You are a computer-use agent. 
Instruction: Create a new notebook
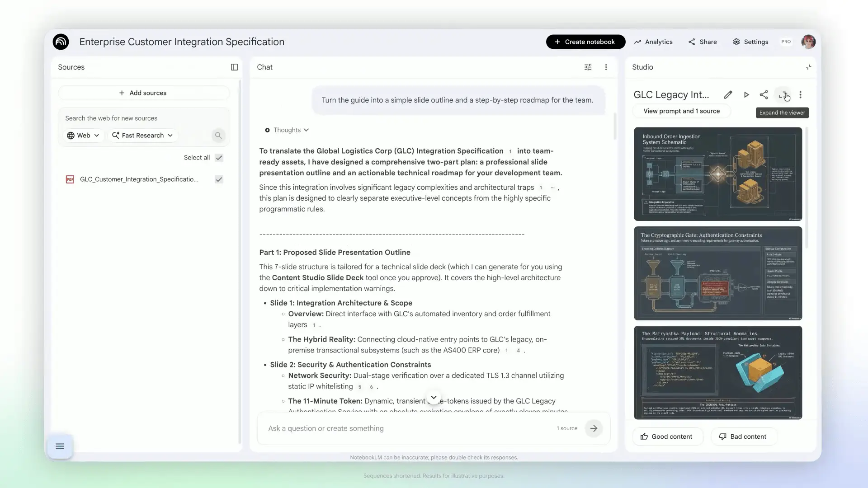click(x=585, y=42)
